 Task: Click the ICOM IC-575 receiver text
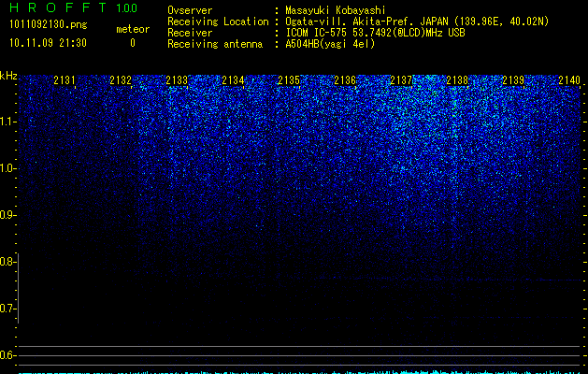click(375, 33)
